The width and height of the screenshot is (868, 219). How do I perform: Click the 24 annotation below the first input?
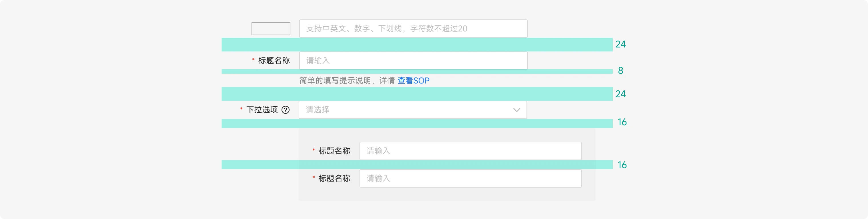tap(620, 44)
